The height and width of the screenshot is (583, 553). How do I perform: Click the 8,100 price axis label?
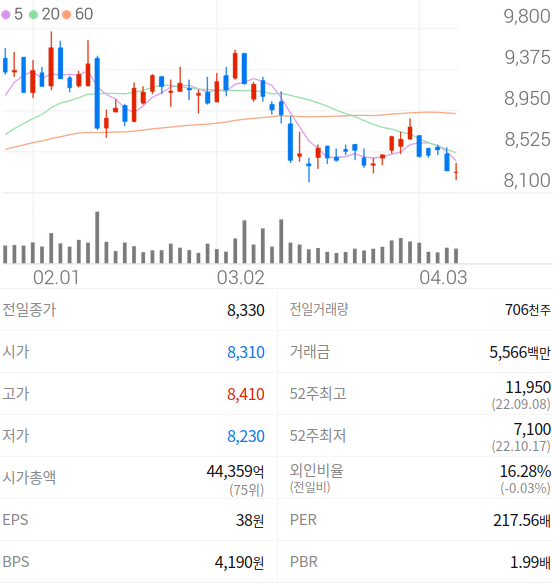click(x=527, y=180)
